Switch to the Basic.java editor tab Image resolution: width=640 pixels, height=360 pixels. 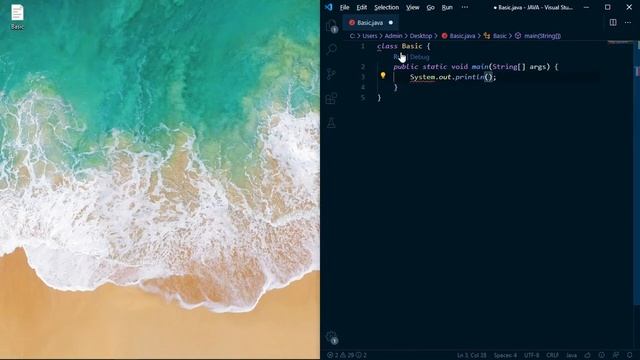(x=371, y=22)
